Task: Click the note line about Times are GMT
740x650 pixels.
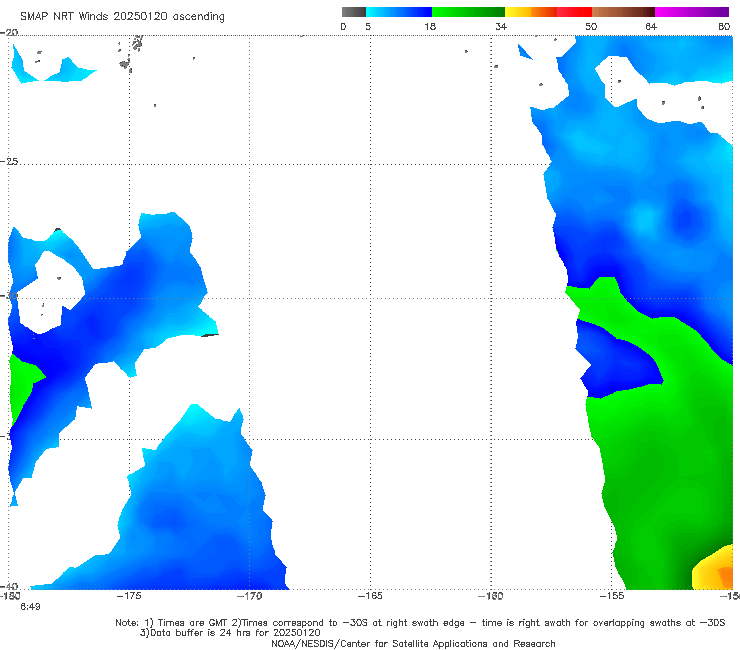Action: [420, 623]
